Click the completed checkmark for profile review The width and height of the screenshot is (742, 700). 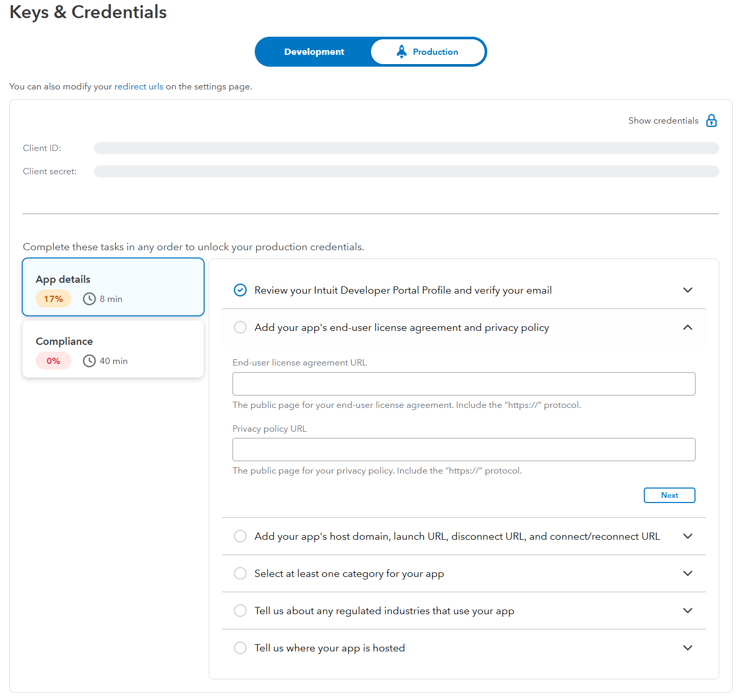point(240,290)
